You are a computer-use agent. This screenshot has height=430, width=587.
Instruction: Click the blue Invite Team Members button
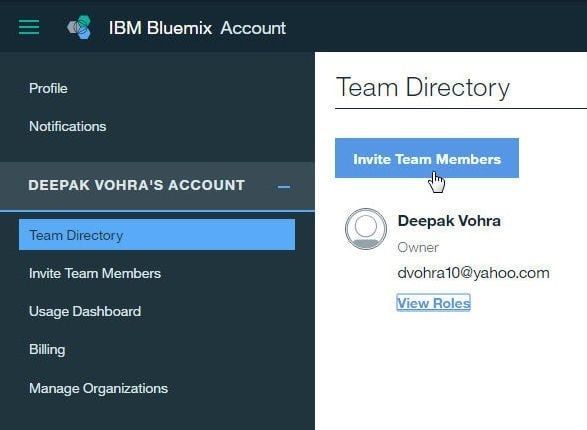(427, 158)
